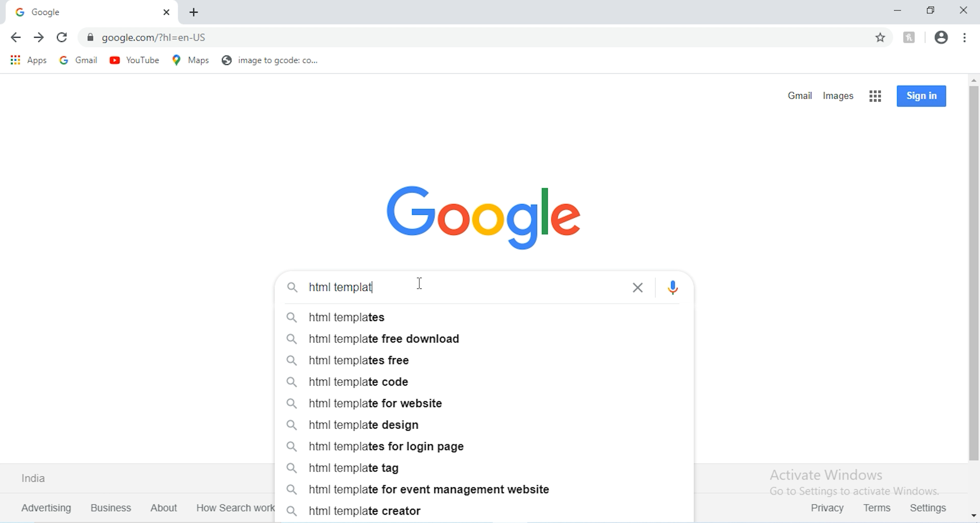The height and width of the screenshot is (523, 980).
Task: Click inside the Google search input field
Action: [x=485, y=288]
